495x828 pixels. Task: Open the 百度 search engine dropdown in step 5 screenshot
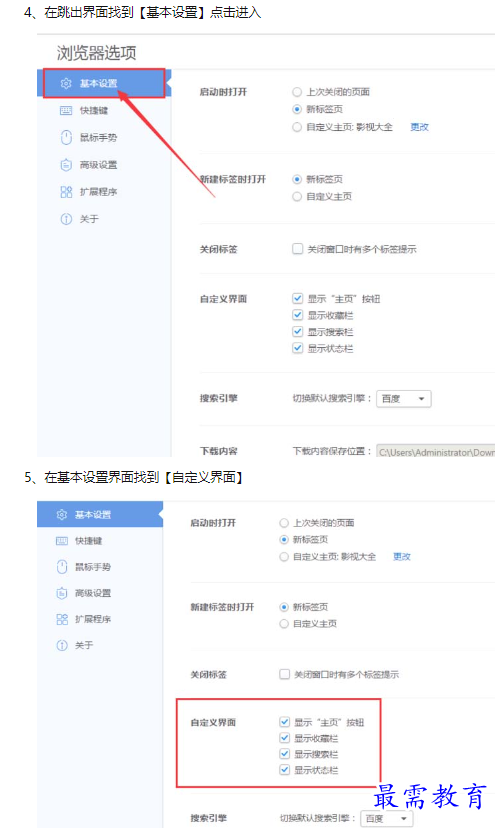[x=386, y=818]
